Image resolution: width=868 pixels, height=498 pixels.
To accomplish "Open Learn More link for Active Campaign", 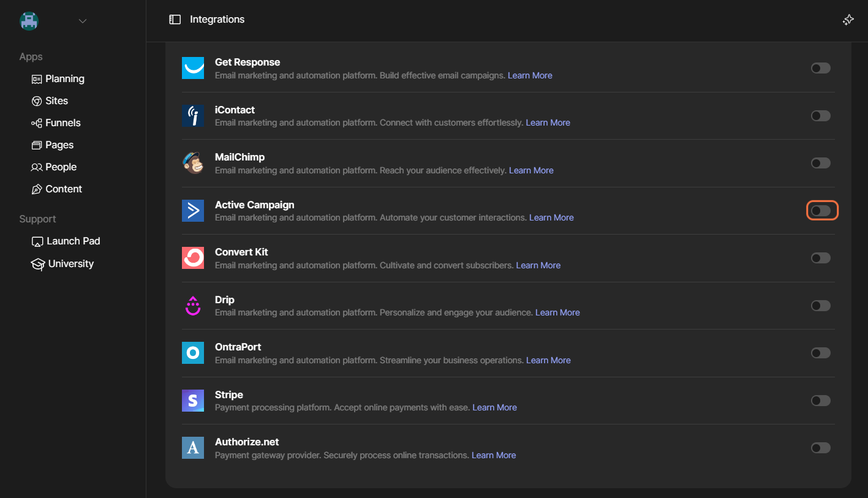I will (x=551, y=217).
